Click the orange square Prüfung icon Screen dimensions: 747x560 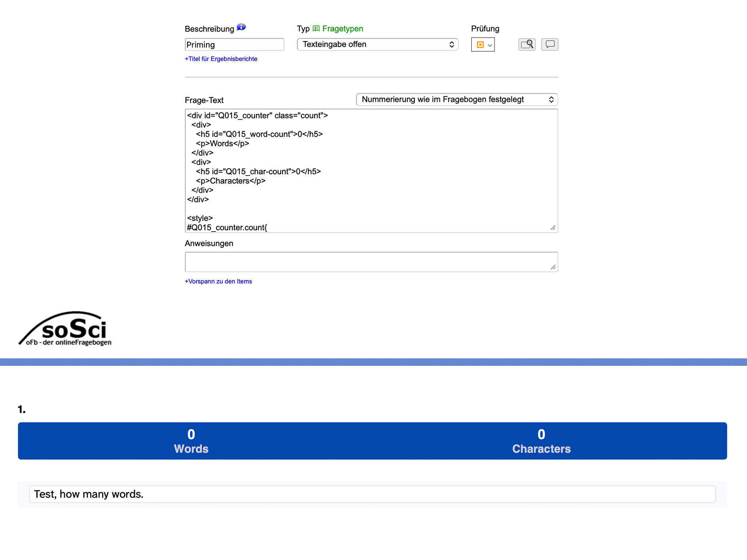[x=480, y=45]
